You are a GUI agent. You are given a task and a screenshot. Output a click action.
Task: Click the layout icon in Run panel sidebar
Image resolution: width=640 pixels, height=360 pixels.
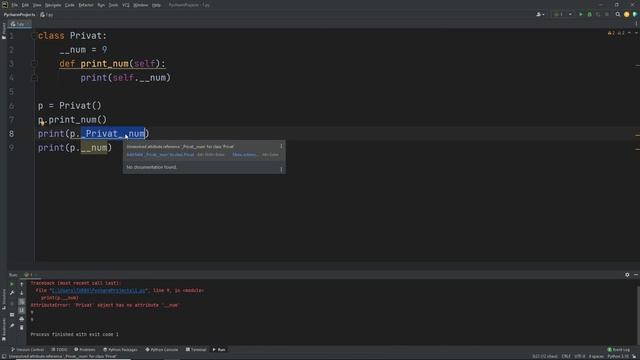tap(12, 315)
